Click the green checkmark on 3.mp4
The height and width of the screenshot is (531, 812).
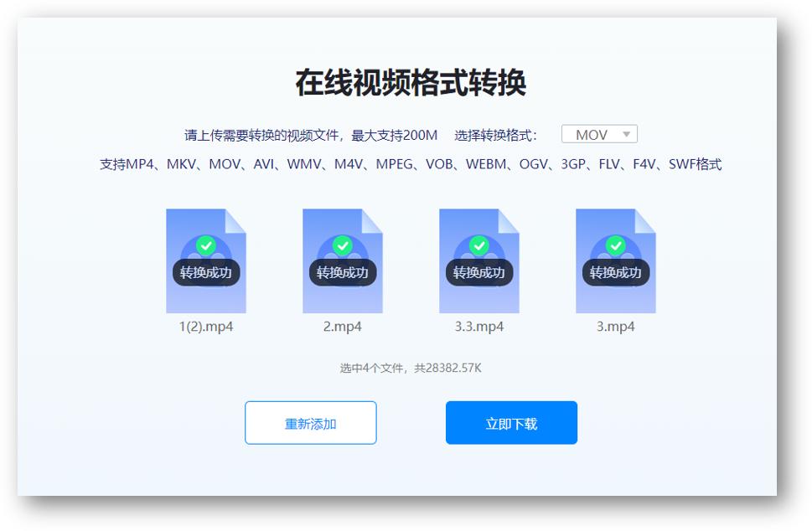click(614, 245)
